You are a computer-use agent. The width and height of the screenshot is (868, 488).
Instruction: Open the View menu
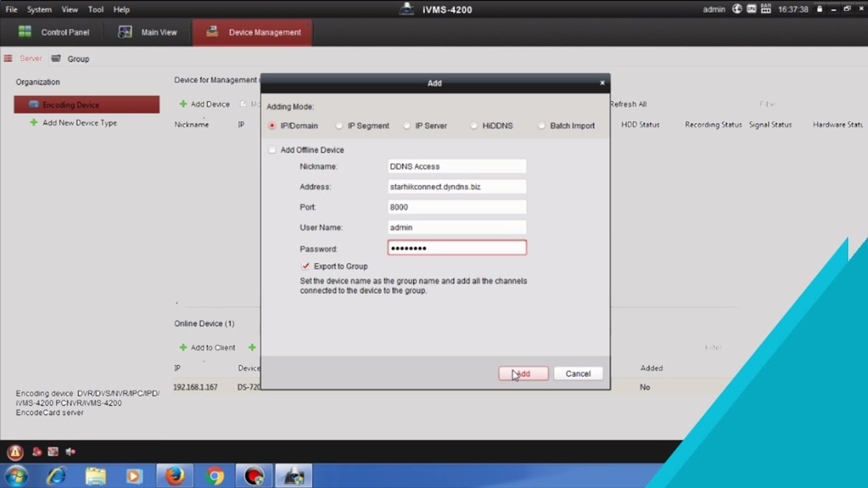pyautogui.click(x=70, y=9)
